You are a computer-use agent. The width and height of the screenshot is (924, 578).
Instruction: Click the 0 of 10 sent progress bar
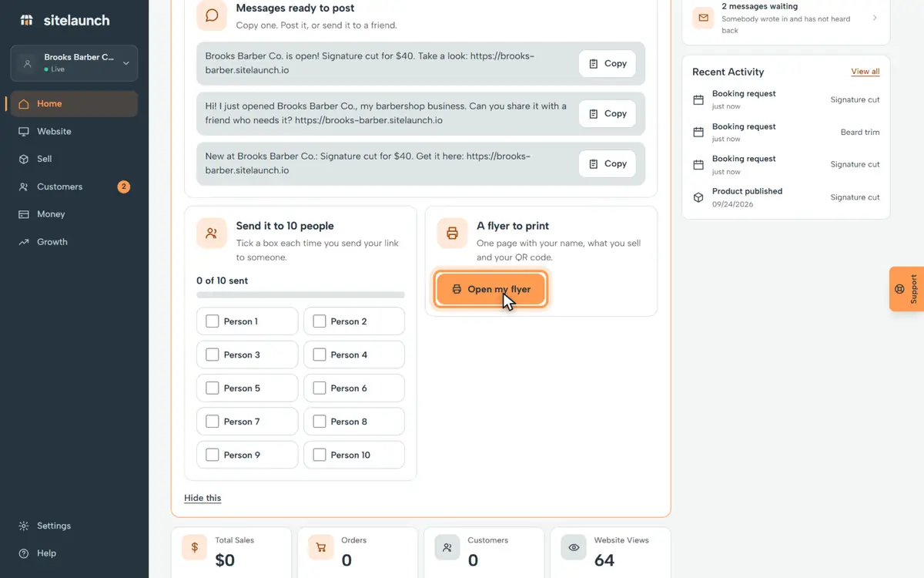(x=300, y=294)
